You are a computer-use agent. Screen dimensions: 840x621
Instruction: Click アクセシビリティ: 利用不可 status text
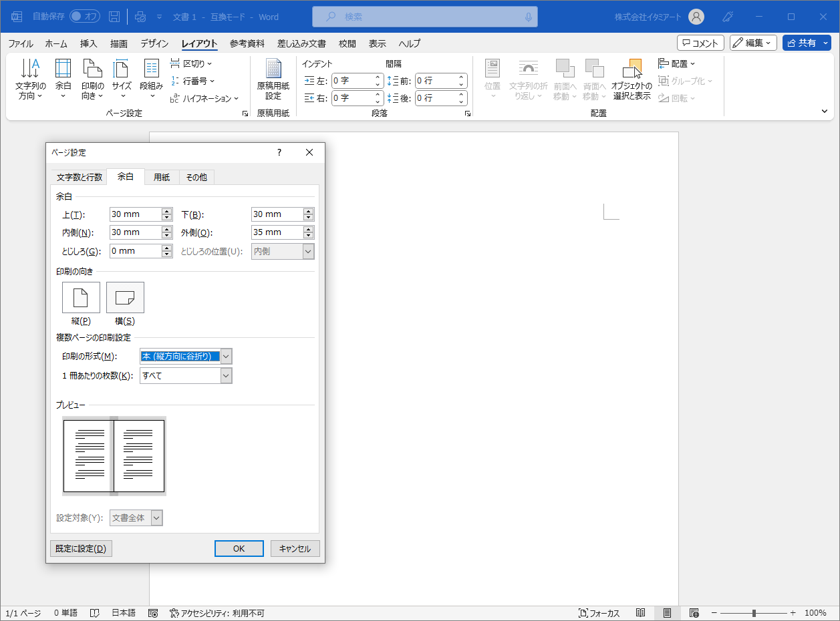pyautogui.click(x=217, y=613)
